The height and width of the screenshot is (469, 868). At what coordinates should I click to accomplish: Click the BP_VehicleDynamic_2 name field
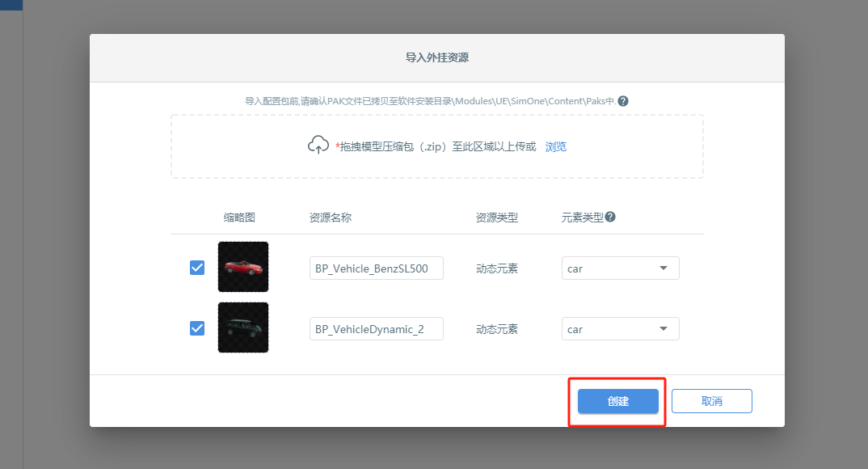point(377,329)
